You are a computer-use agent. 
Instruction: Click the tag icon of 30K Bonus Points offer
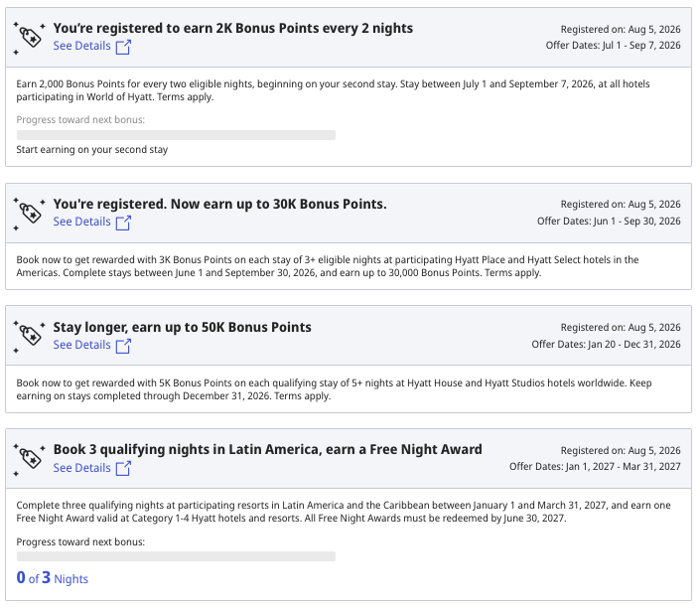tap(30, 214)
